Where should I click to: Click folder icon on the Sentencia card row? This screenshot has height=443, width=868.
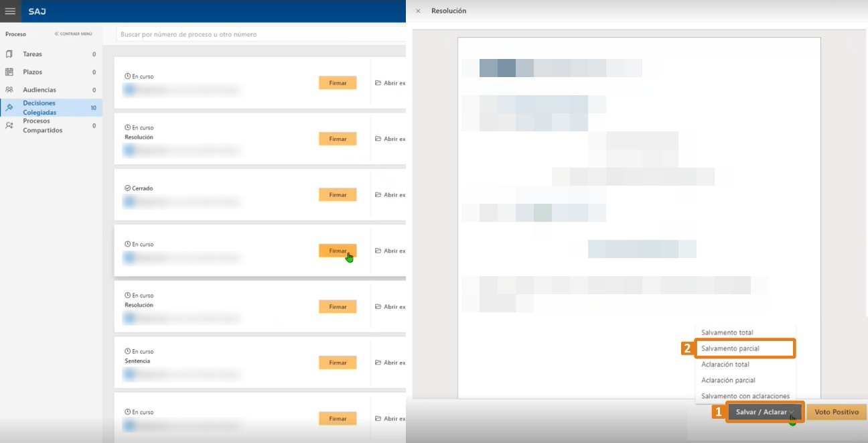point(378,363)
